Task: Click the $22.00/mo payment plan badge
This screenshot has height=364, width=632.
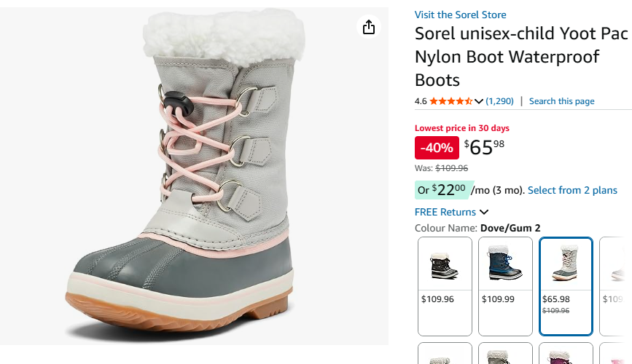Action: click(442, 190)
